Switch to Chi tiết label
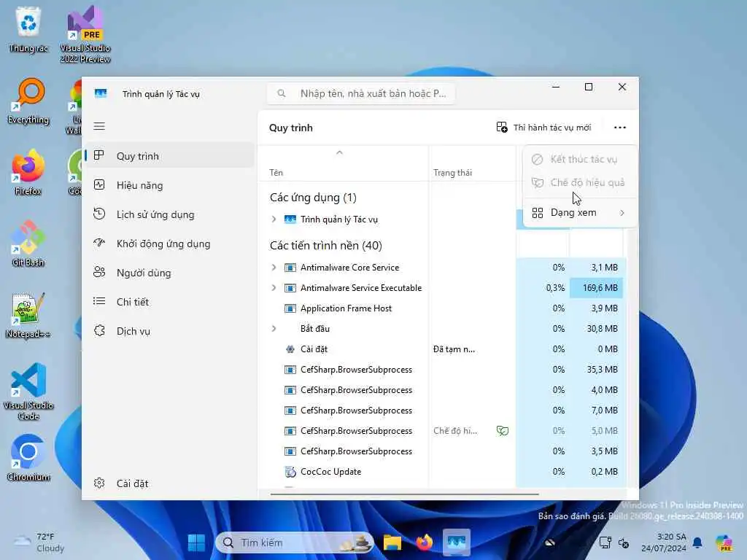747x560 pixels. (133, 302)
